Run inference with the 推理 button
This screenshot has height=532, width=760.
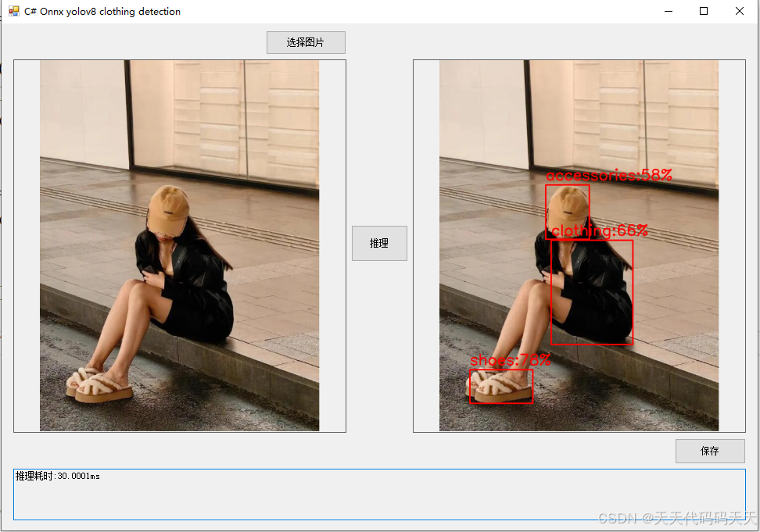tap(379, 243)
